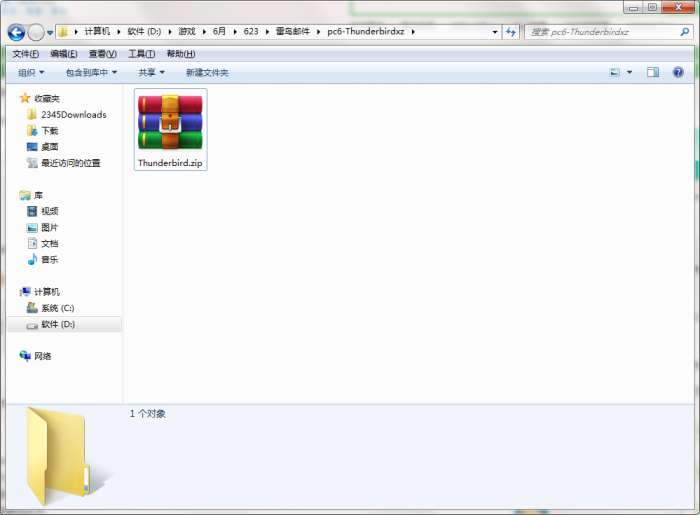Click the Forward navigation arrow
Screen dimensions: 700x515
[x=36, y=32]
